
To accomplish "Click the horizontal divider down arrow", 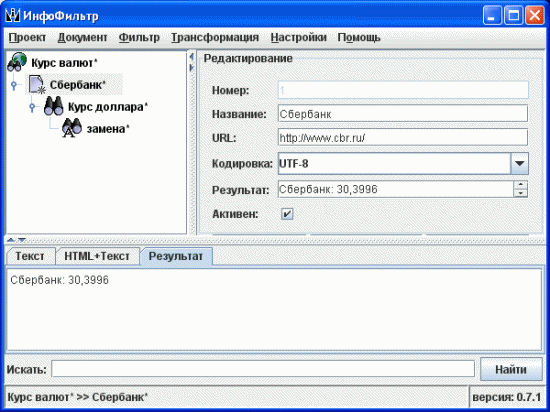I will [22, 240].
